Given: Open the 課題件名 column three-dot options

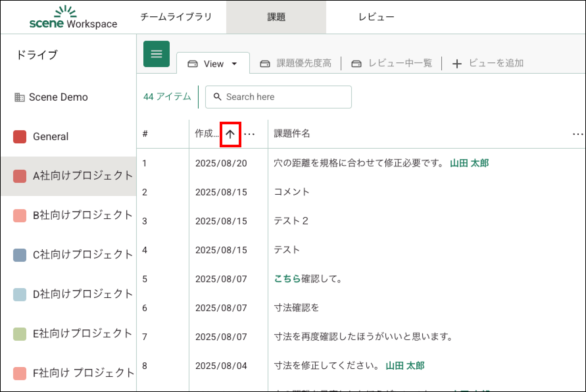Looking at the screenshot, I should (x=577, y=134).
